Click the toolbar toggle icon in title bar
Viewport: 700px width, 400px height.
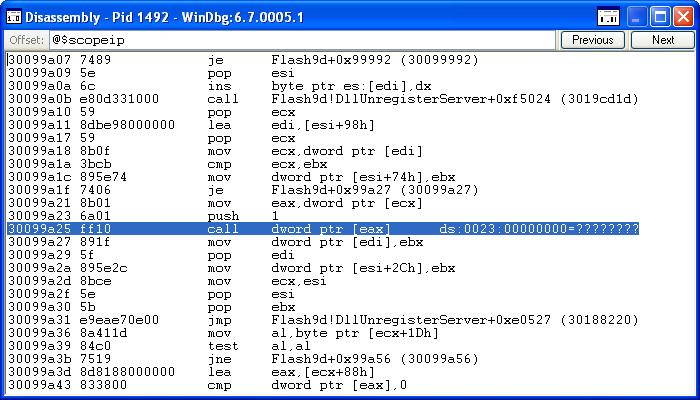(x=608, y=17)
